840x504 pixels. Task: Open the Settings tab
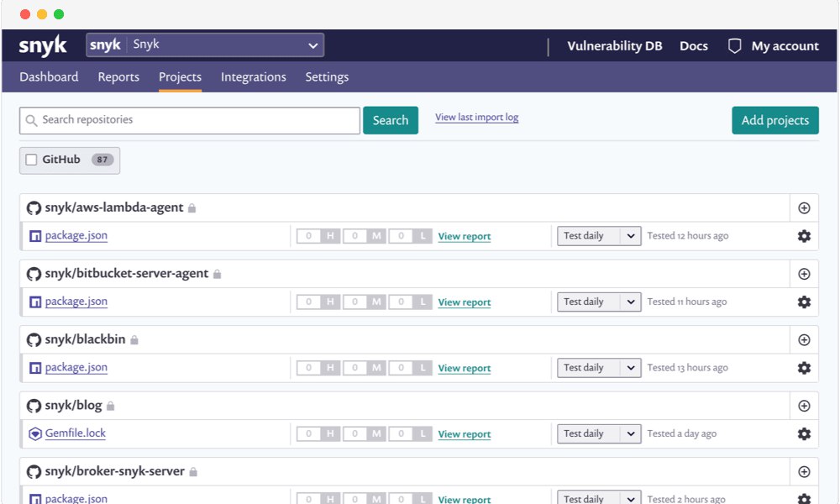pyautogui.click(x=327, y=77)
